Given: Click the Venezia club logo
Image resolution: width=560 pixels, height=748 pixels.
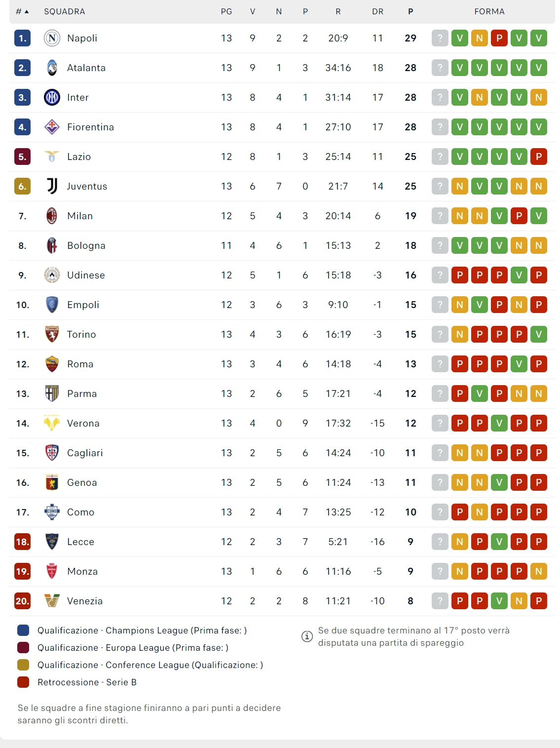Looking at the screenshot, I should coord(52,601).
